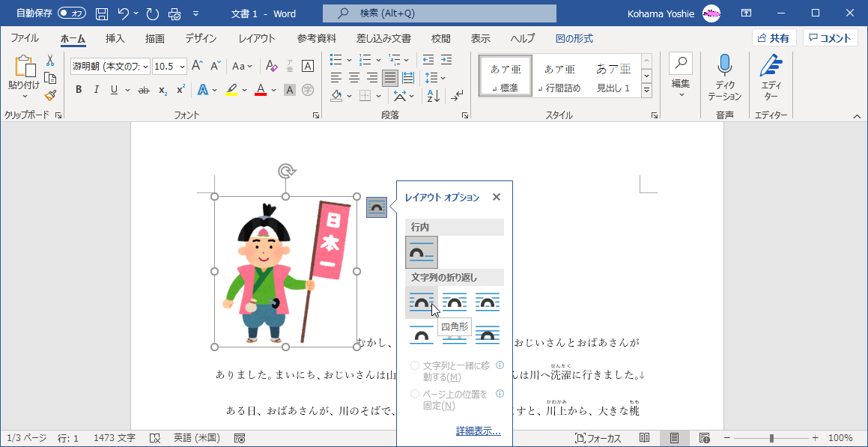The width and height of the screenshot is (868, 447).
Task: Select 文字列と一緒に移動する radio button
Action: coord(415,365)
